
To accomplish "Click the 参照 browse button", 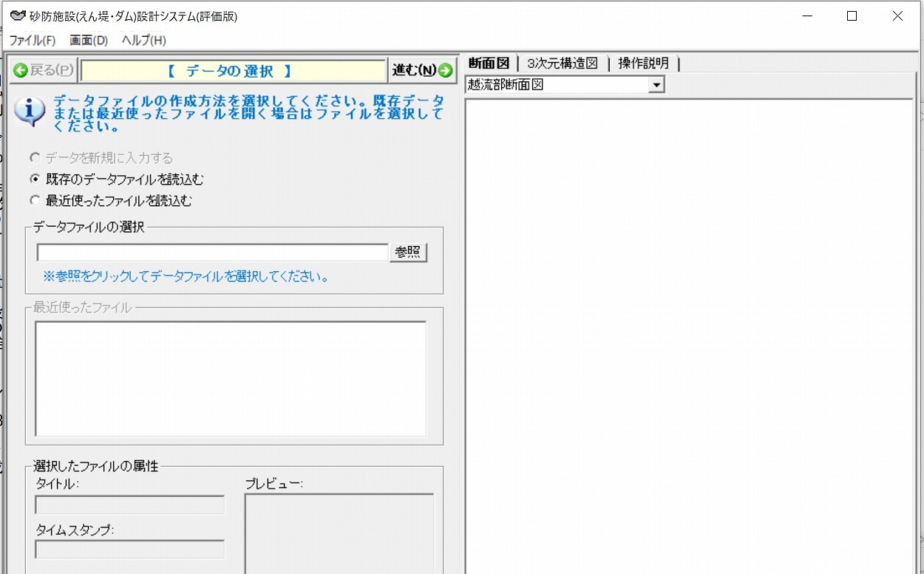I will [x=408, y=252].
